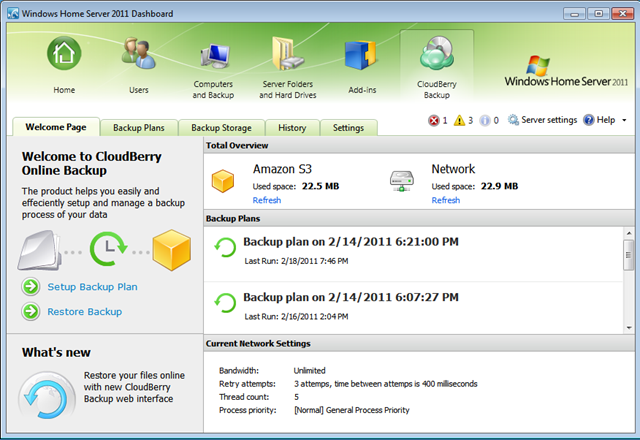Click backup plans scrollbar down arrow
Image resolution: width=640 pixels, height=440 pixels.
point(629,328)
